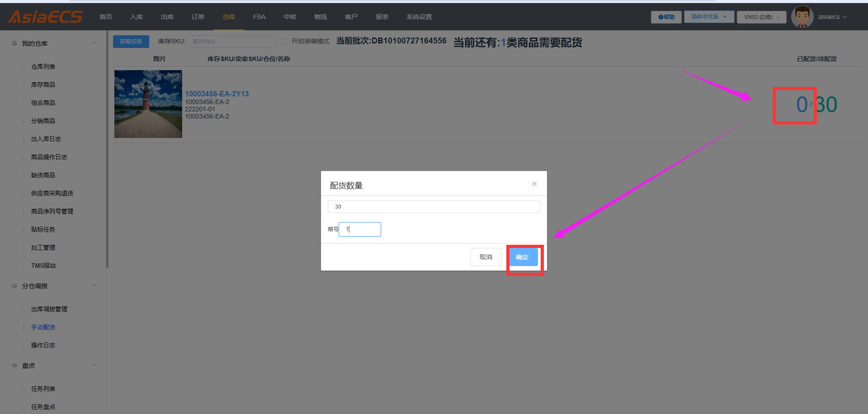
Task: Close the 配货数量 dialog
Action: pos(534,184)
